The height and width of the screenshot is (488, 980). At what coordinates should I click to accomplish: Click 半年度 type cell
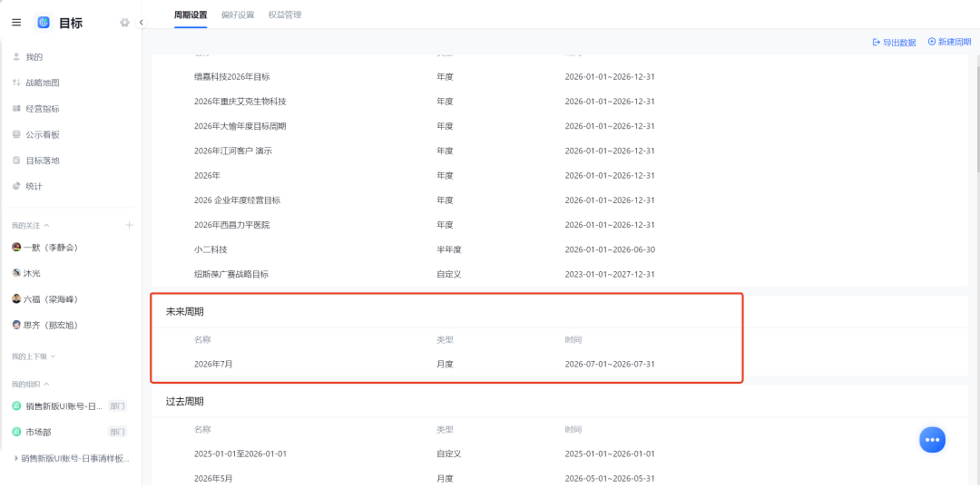(x=449, y=249)
